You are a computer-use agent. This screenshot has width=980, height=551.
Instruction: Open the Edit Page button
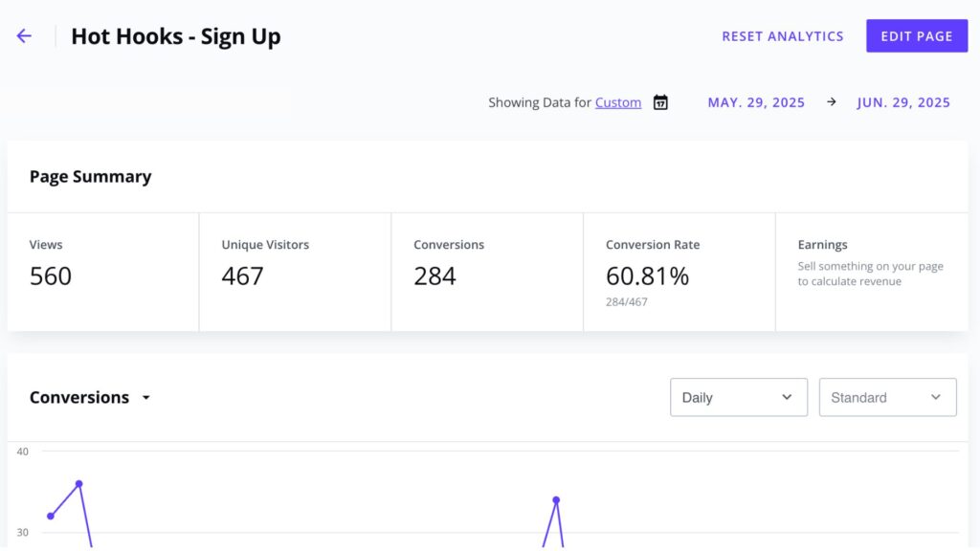click(x=917, y=35)
